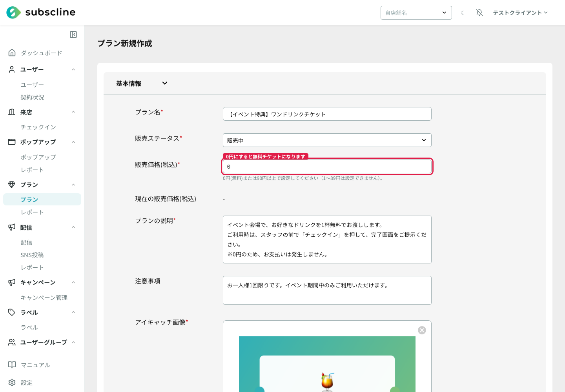Remove the eye-catch image with X button
Screen dimensions: 565x392
click(422, 330)
